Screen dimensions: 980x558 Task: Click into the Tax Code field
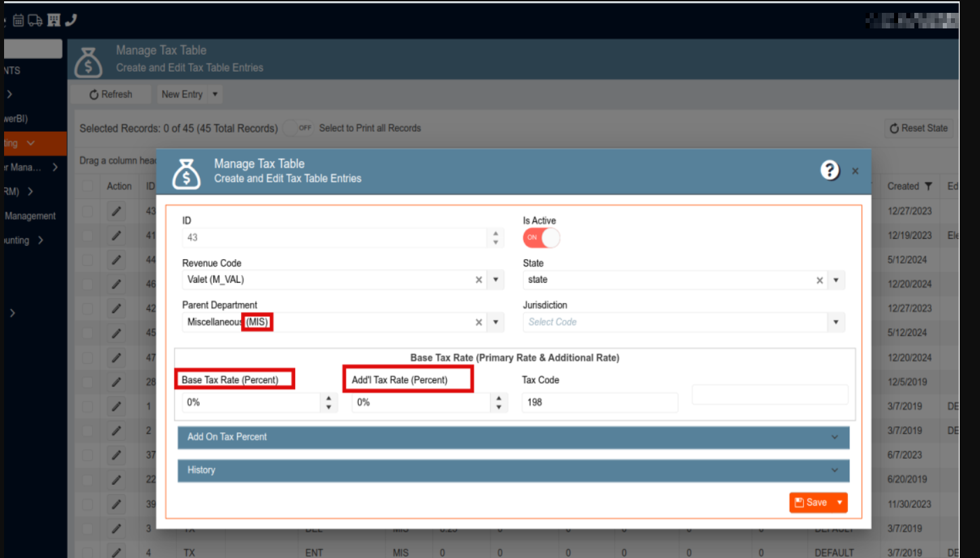599,402
